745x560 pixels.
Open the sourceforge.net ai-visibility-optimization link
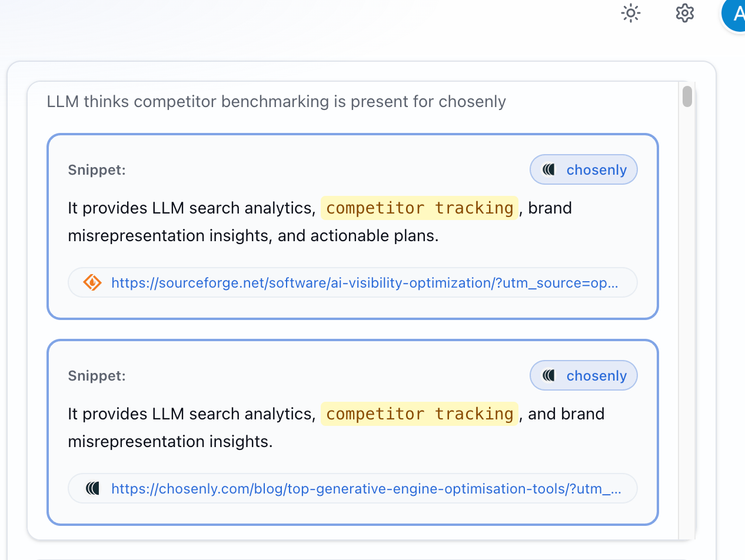tap(364, 283)
